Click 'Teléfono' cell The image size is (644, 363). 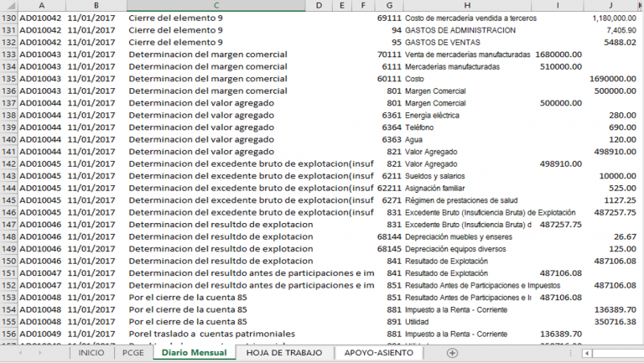[x=419, y=127]
